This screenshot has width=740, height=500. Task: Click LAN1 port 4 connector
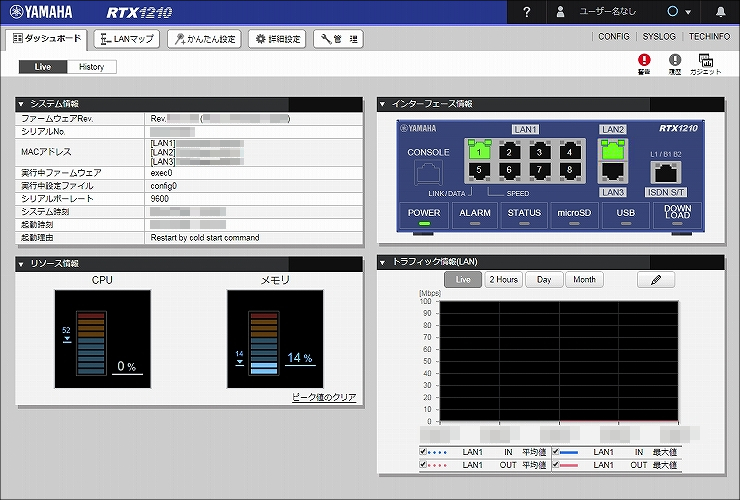569,151
